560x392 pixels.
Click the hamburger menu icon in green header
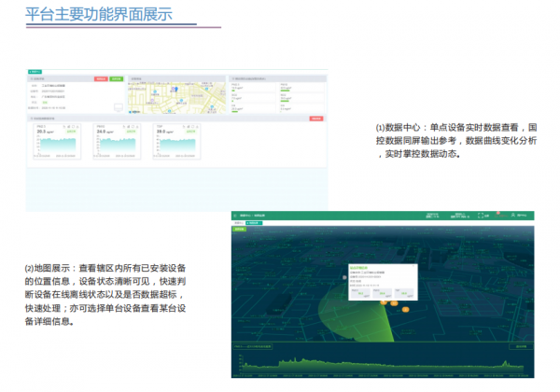click(x=237, y=216)
